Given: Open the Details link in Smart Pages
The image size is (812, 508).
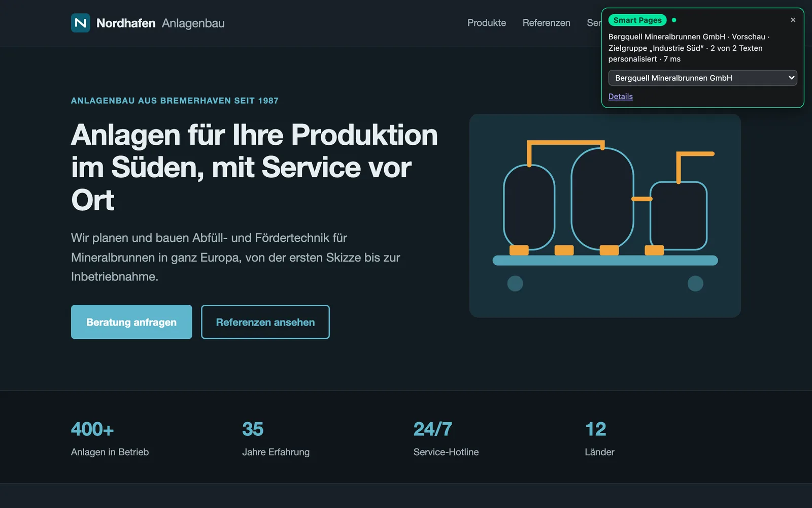Looking at the screenshot, I should [620, 97].
